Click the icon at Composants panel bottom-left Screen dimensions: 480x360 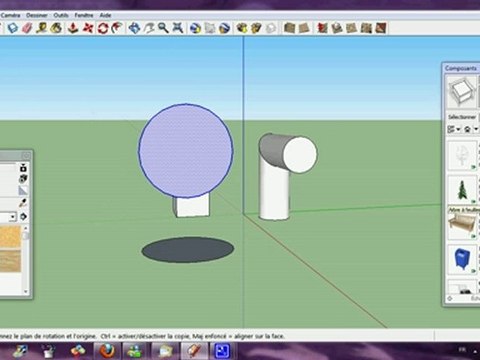point(450,299)
